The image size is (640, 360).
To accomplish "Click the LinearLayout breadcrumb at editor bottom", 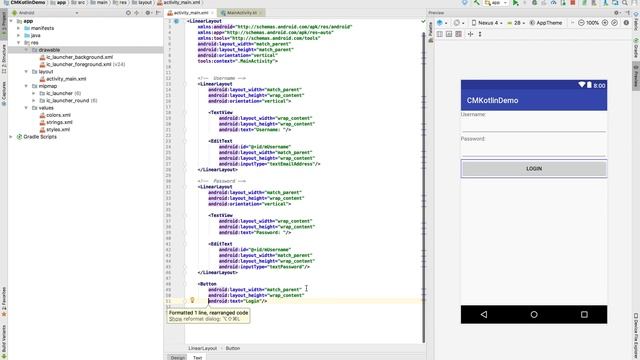I will pos(202,348).
